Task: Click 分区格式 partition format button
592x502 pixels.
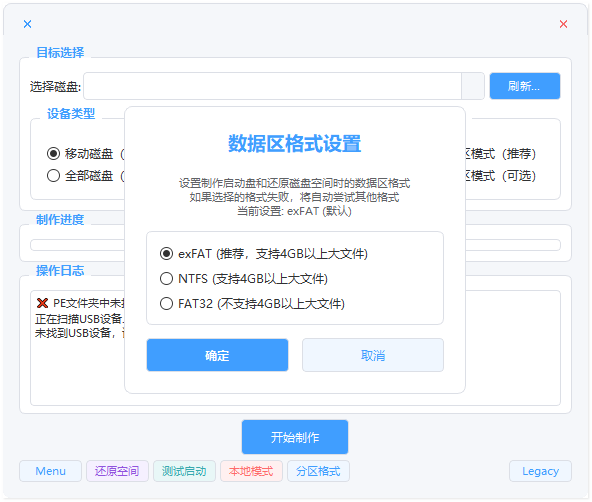Action: (x=318, y=471)
